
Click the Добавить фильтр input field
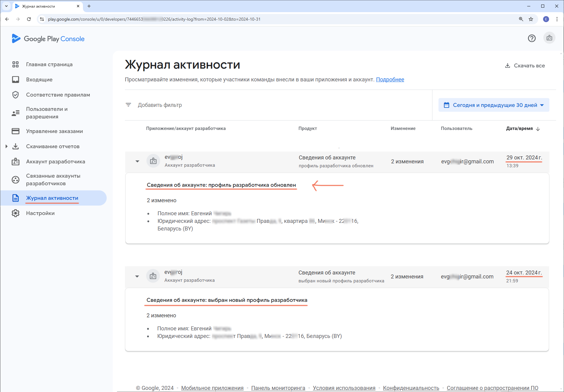point(160,105)
